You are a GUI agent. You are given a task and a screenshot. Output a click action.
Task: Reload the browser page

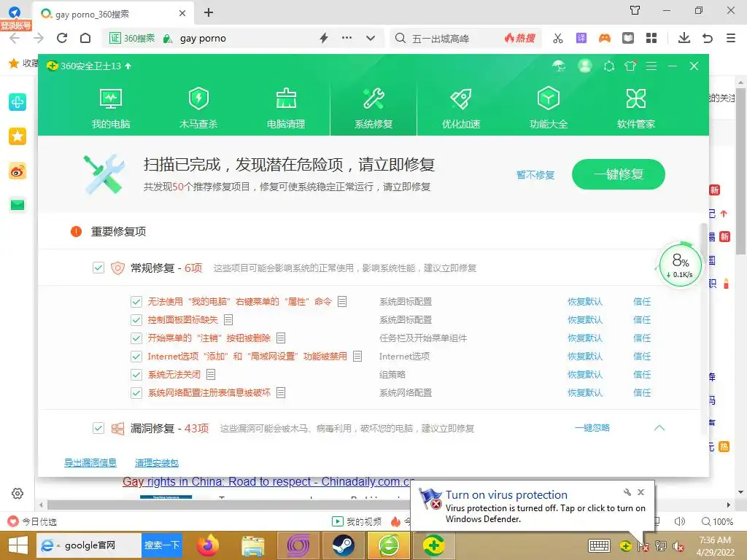62,38
